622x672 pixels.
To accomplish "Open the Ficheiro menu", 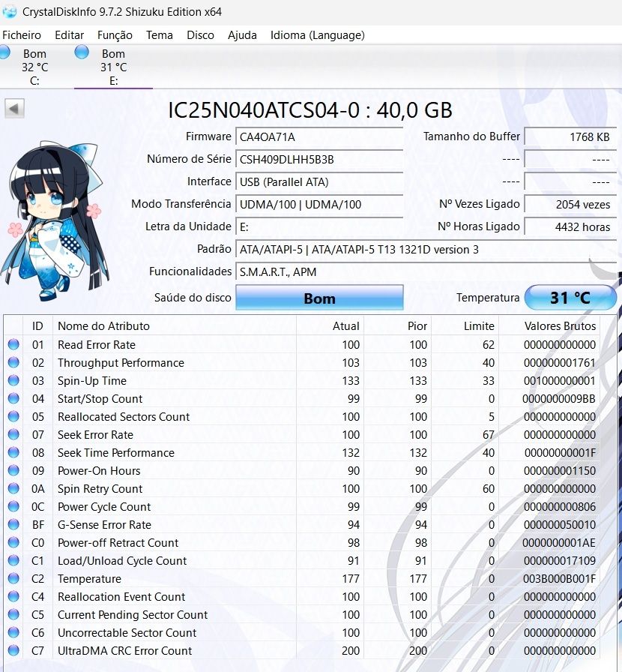I will click(22, 35).
